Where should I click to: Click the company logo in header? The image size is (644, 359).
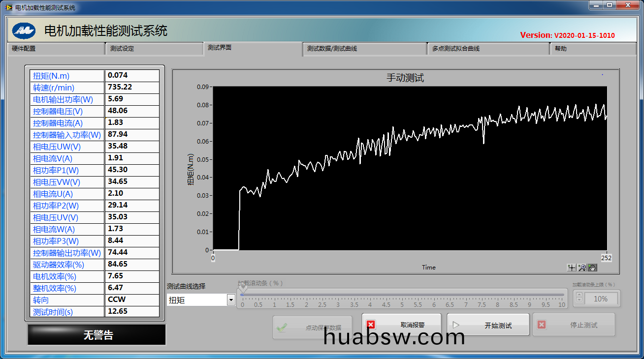click(x=24, y=30)
